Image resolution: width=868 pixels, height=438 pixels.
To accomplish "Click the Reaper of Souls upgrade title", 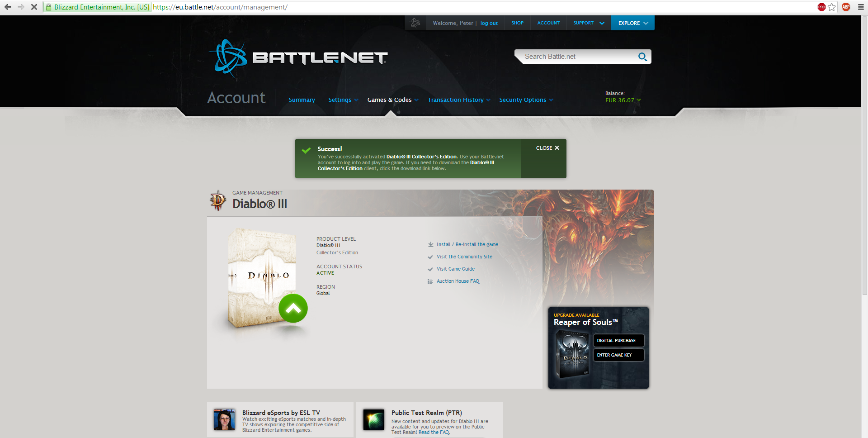I will [x=585, y=322].
